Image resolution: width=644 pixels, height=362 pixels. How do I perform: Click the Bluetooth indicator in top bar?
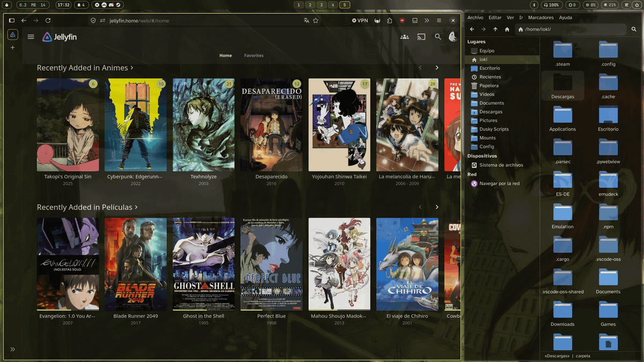click(534, 5)
